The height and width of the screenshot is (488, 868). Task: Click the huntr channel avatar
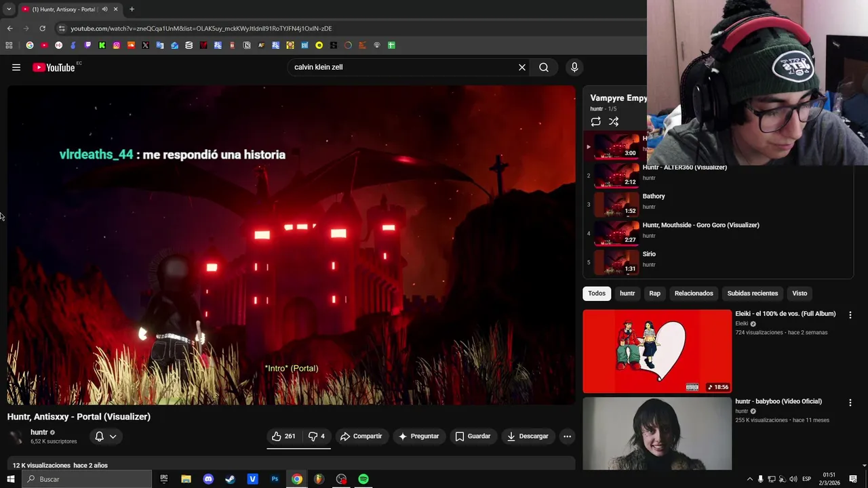[x=16, y=436]
